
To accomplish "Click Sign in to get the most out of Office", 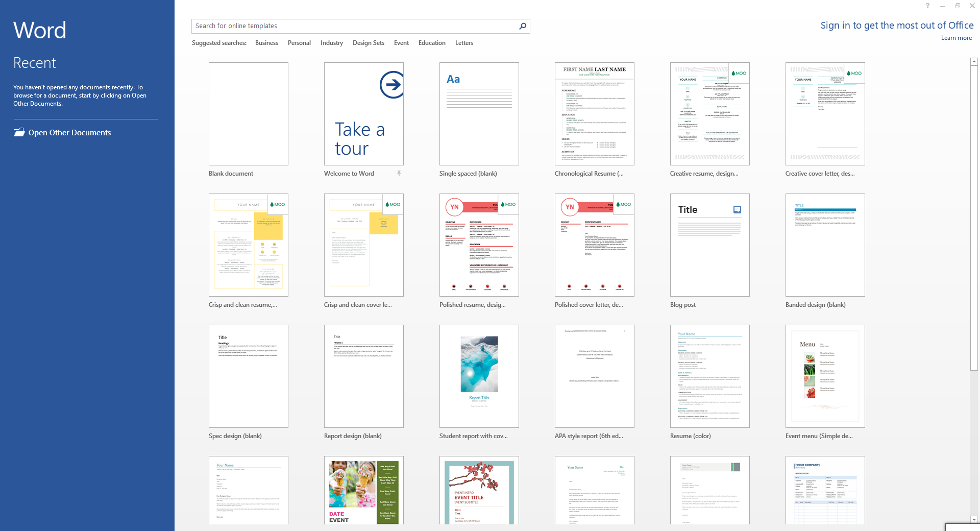I will 897,26.
